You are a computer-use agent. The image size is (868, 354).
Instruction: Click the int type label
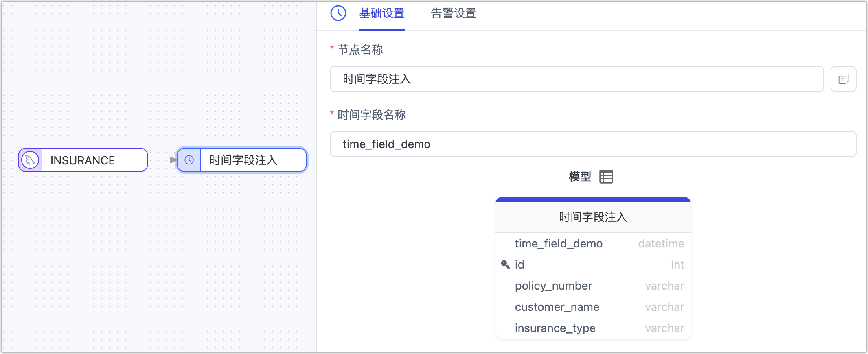[x=677, y=264]
